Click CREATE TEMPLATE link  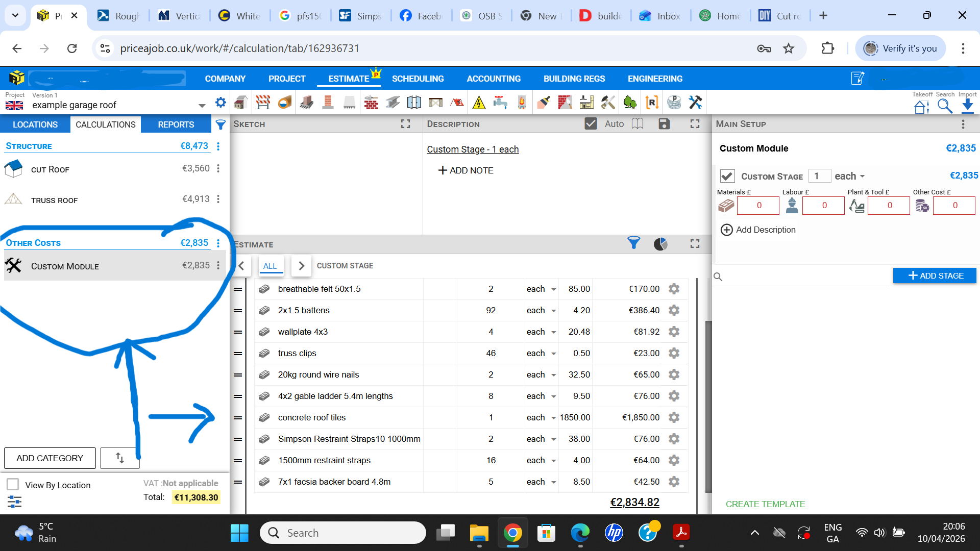coord(765,504)
